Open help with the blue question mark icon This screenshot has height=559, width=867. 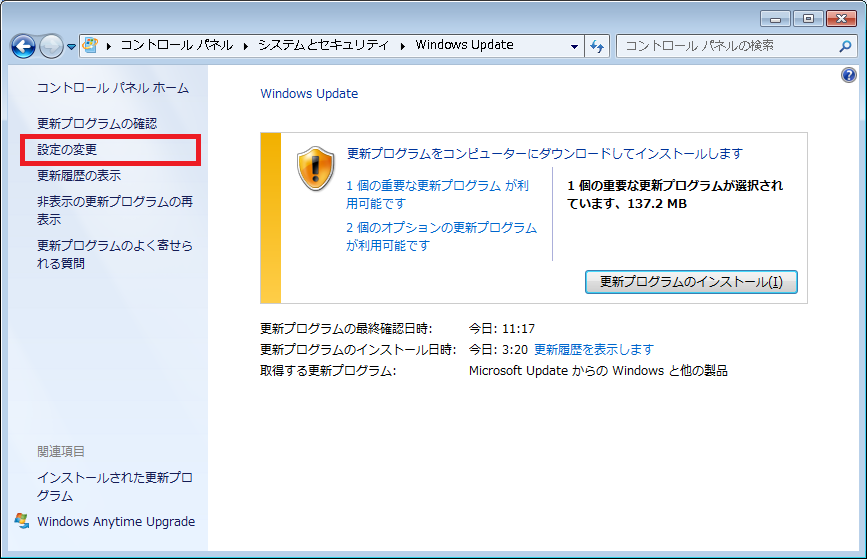pos(849,75)
